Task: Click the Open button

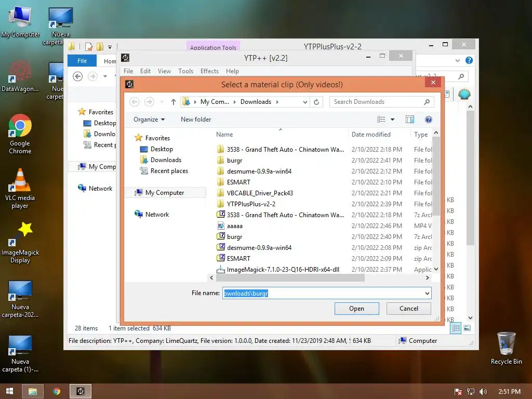Action: coord(356,309)
